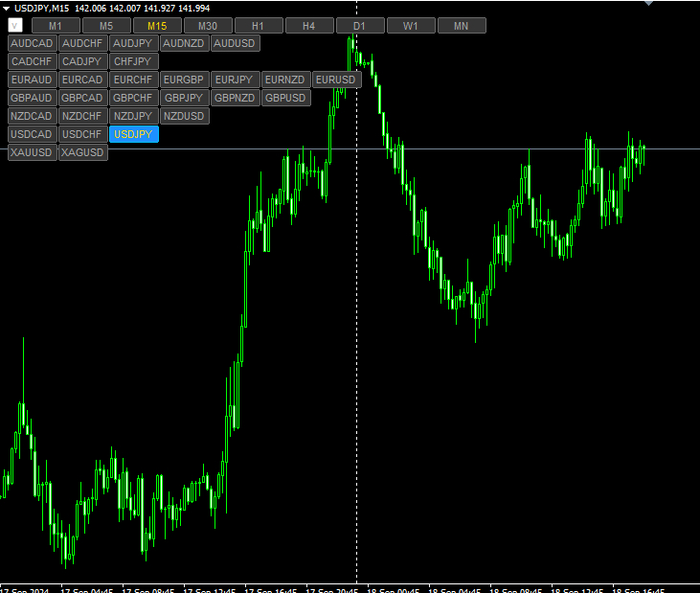This screenshot has height=593, width=700.
Task: Switch to the M5 timeframe
Action: pyautogui.click(x=106, y=26)
